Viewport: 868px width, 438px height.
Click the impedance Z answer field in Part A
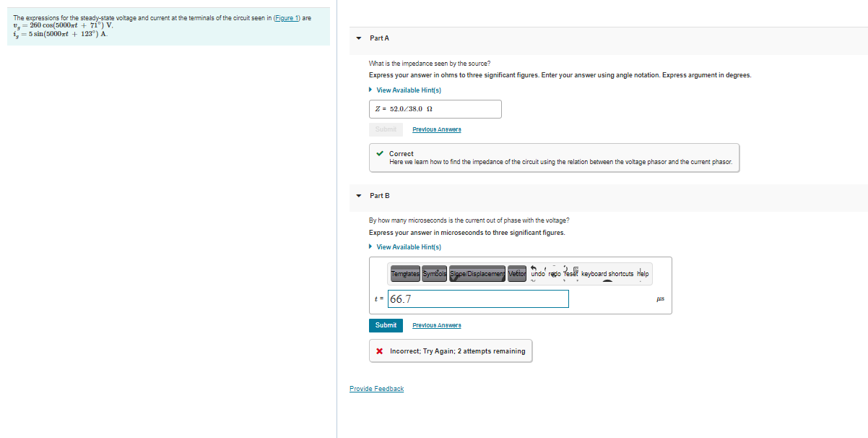[x=435, y=108]
